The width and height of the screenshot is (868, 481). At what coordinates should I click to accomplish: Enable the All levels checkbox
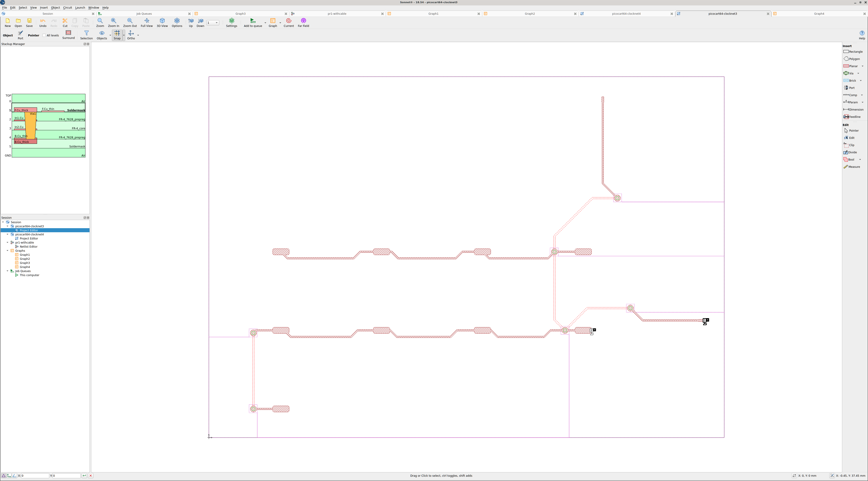click(44, 36)
